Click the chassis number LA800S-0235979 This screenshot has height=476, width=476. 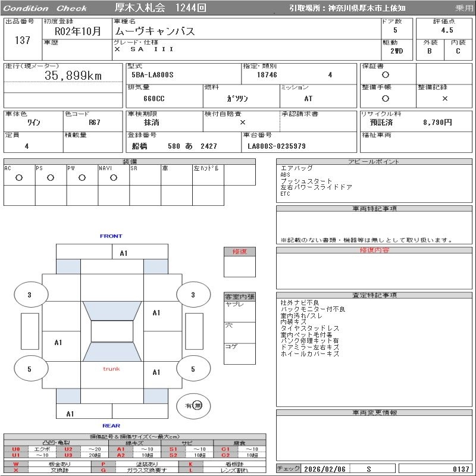277,146
